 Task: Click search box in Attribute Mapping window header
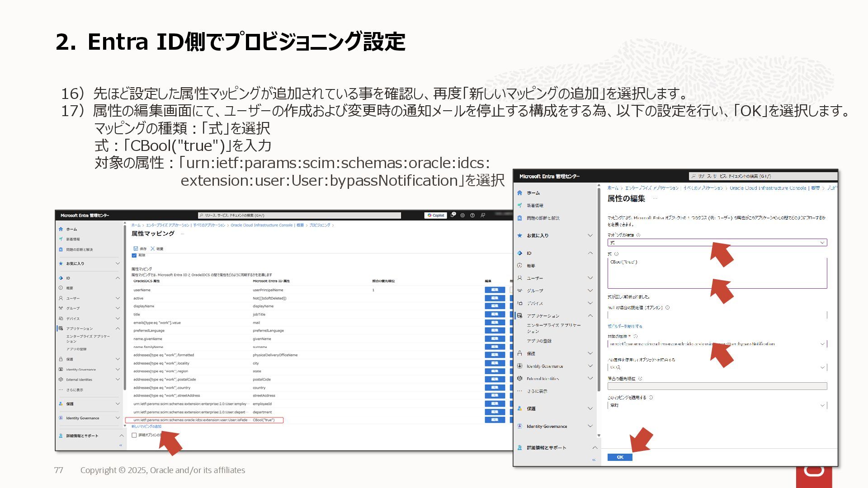(299, 216)
